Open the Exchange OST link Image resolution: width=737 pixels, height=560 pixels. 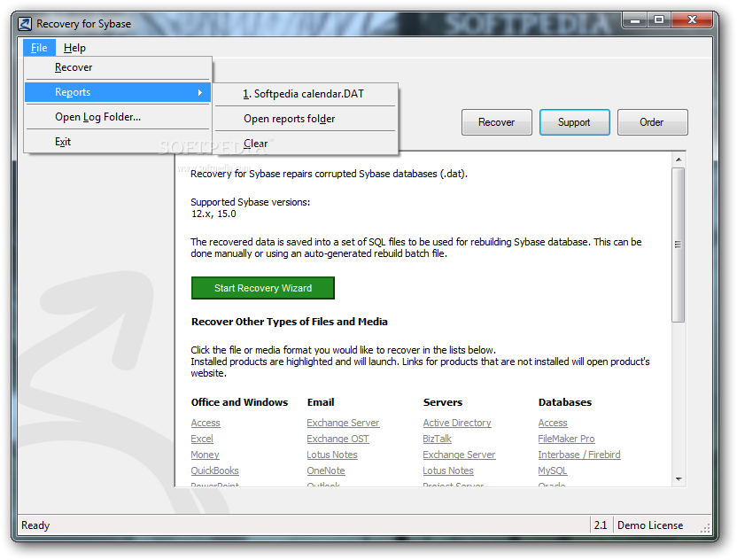tap(338, 439)
